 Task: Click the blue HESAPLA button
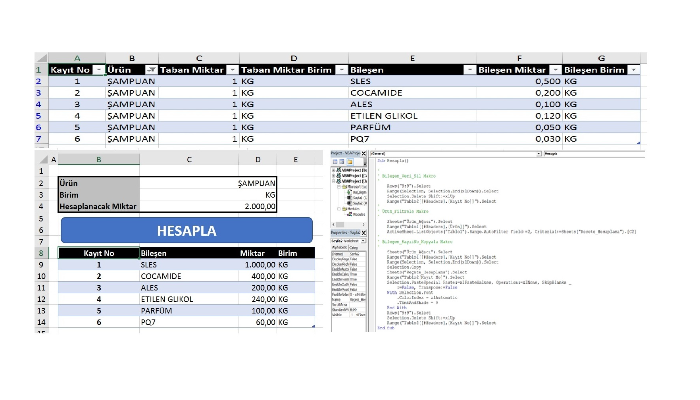[x=187, y=230]
